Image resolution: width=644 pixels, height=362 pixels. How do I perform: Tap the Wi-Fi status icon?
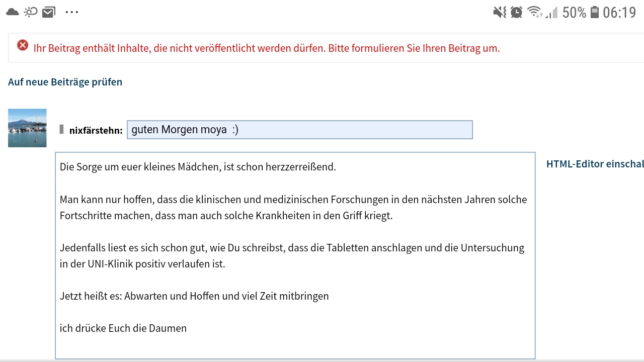coord(535,12)
